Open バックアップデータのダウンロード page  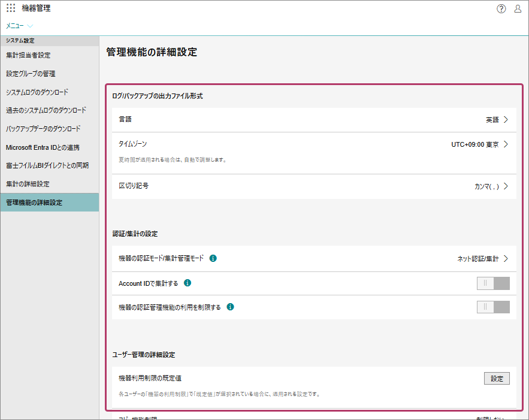click(x=43, y=129)
